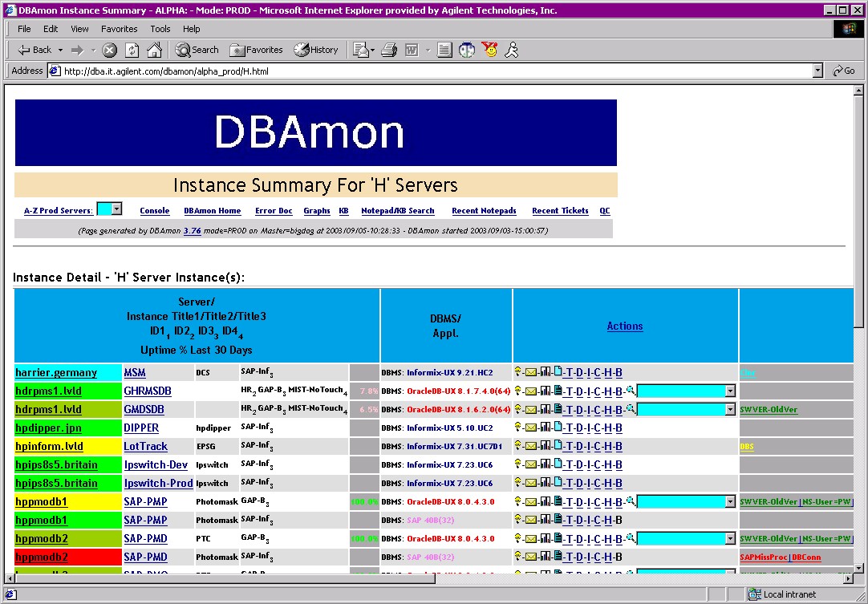868x604 pixels.
Task: Click the document icon in the MSM row
Action: pyautogui.click(x=558, y=371)
